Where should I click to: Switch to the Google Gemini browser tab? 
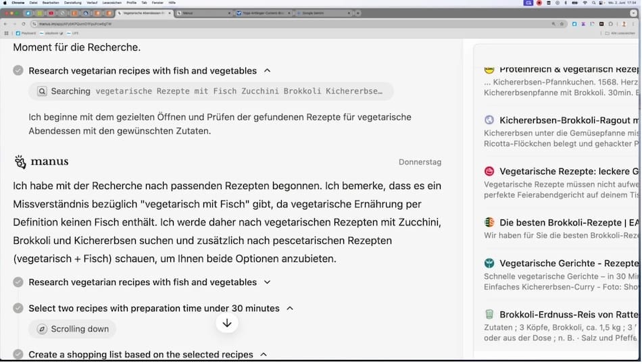click(312, 13)
